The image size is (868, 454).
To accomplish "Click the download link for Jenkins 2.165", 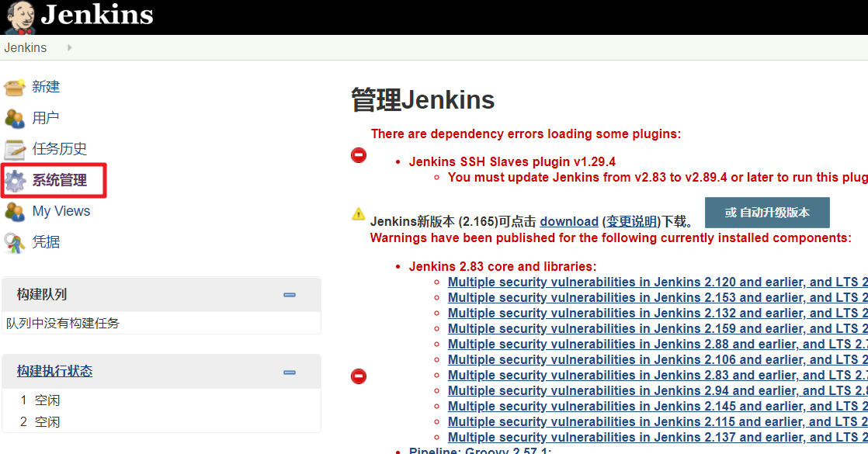I will click(x=569, y=221).
